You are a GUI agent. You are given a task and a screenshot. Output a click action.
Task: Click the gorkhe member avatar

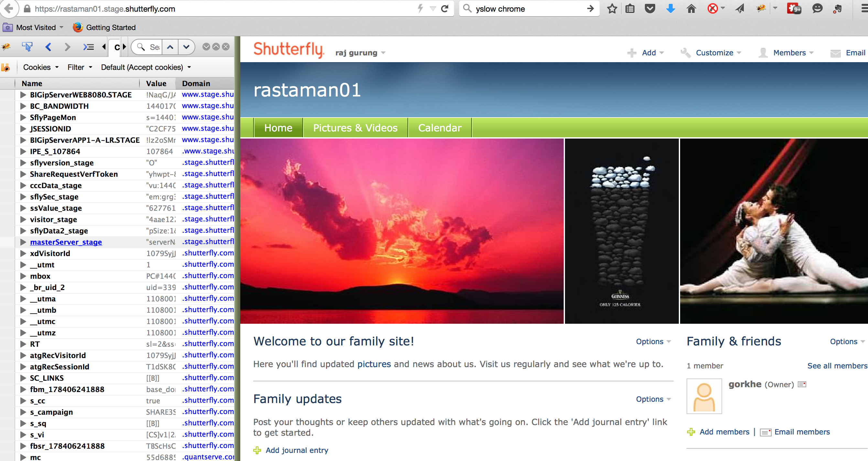[x=704, y=396]
